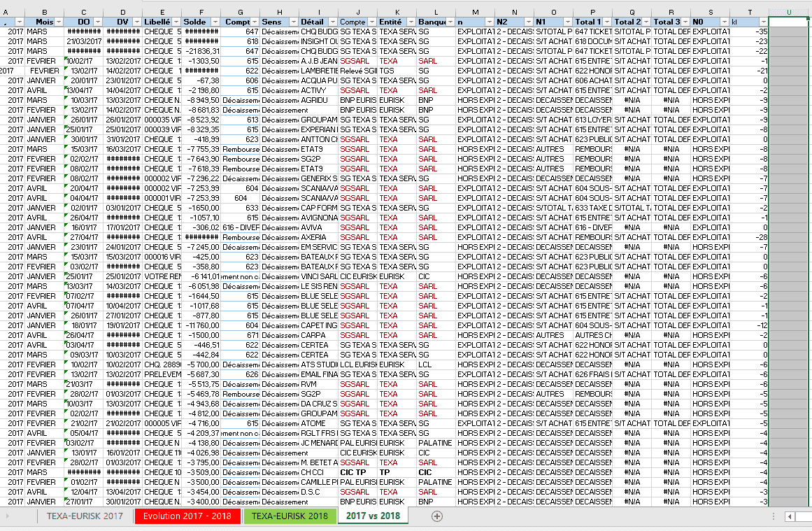Click the Banque cell LCL
The width and height of the screenshot is (812, 531).
click(x=436, y=364)
